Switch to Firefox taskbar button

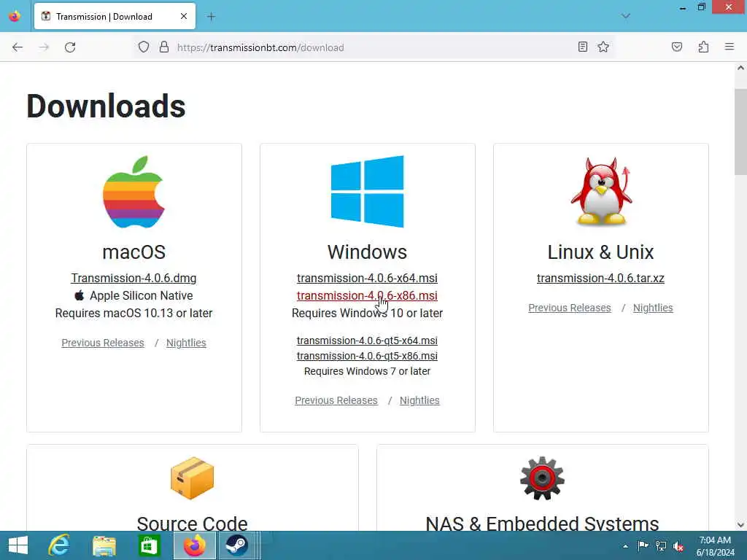coord(194,545)
